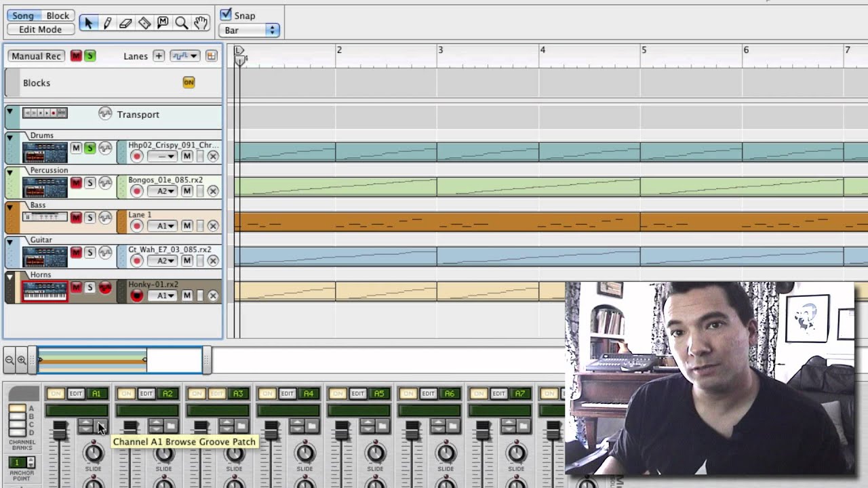The height and width of the screenshot is (488, 868).
Task: Browse groove patch for channel A5
Action: click(382, 426)
